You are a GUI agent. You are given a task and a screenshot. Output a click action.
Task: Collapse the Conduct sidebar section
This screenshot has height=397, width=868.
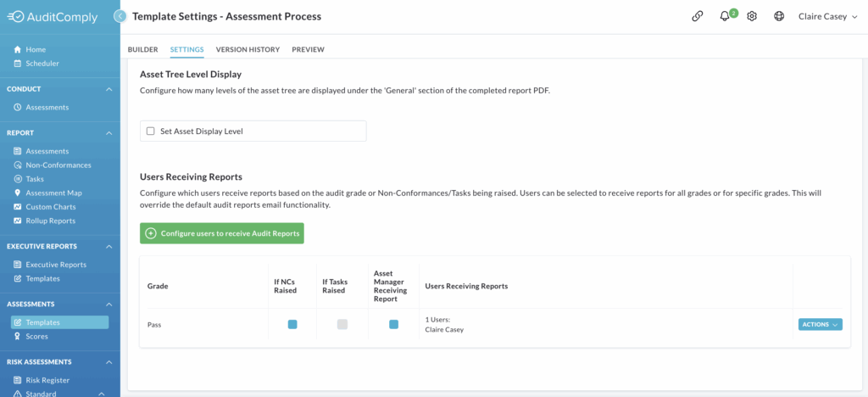(x=109, y=89)
